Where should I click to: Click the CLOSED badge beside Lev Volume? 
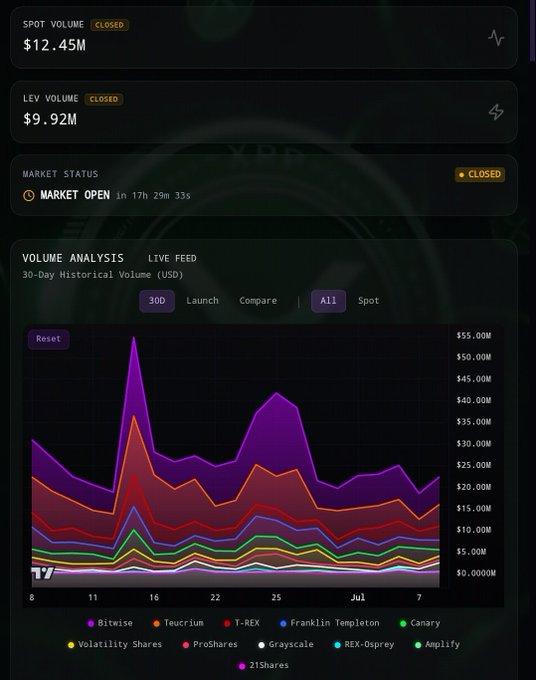(104, 99)
